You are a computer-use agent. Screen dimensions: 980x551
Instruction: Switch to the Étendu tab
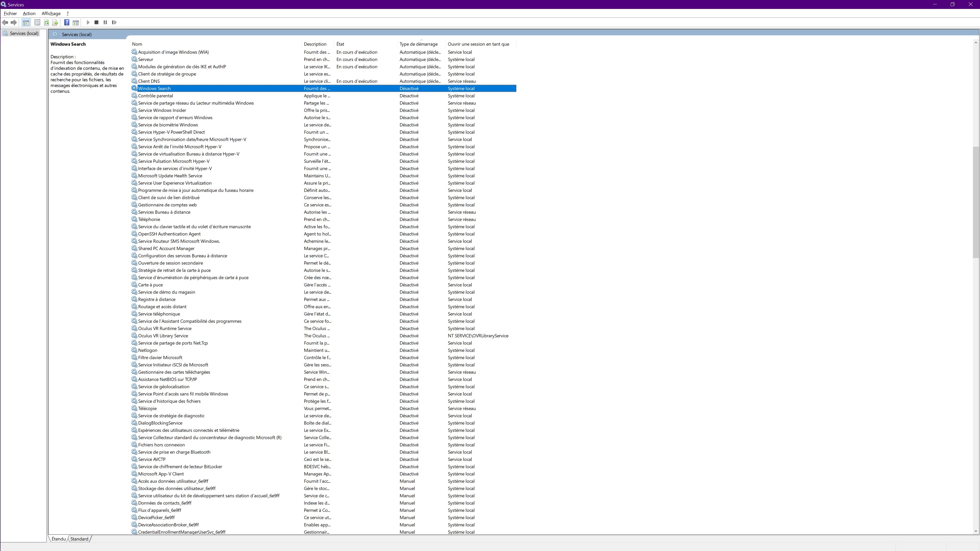[59, 539]
